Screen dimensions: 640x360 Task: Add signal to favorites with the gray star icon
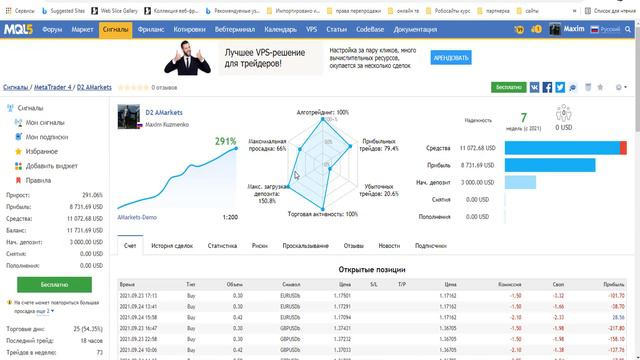[x=600, y=87]
